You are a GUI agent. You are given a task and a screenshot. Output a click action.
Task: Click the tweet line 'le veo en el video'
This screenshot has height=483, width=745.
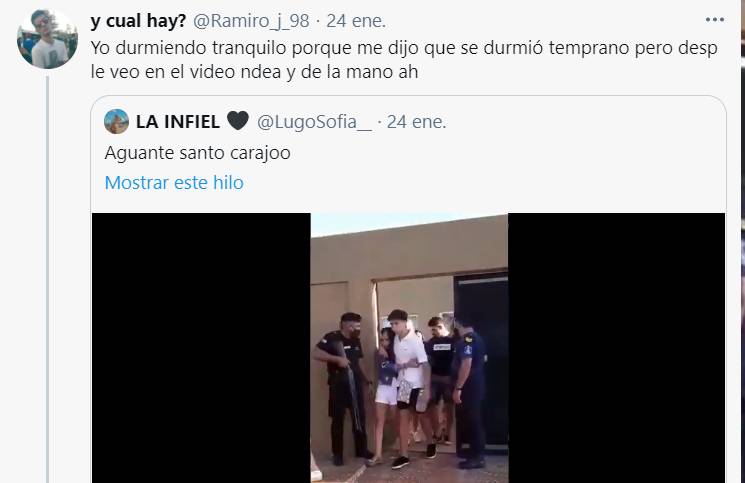tap(254, 72)
